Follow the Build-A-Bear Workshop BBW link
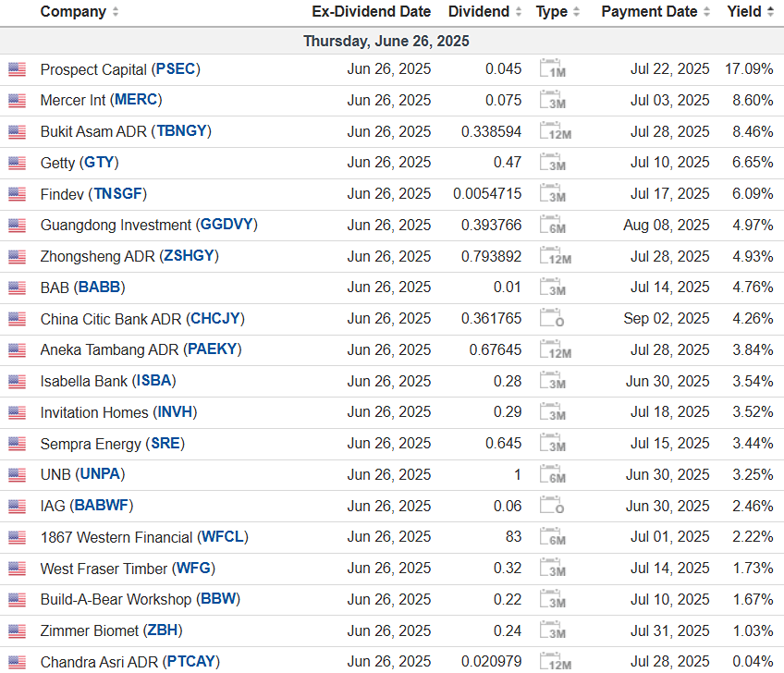Image resolution: width=784 pixels, height=673 pixels. 219,599
